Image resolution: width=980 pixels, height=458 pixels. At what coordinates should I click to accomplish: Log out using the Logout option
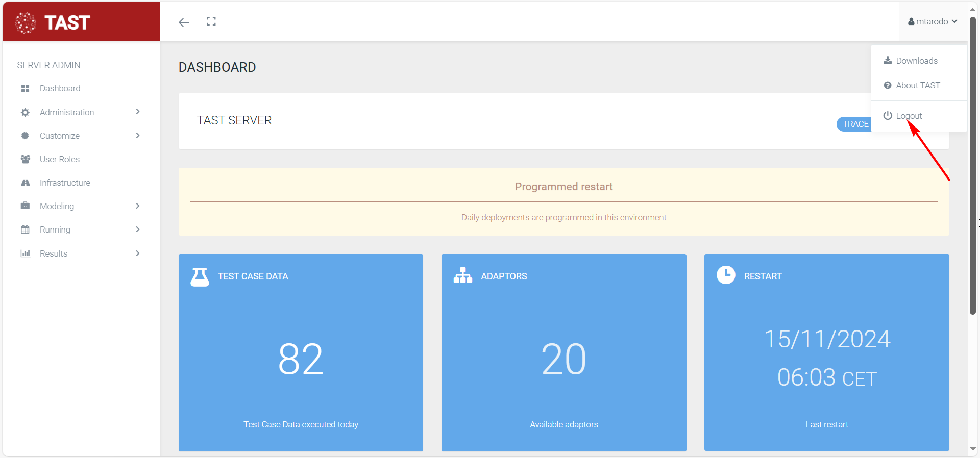point(909,116)
